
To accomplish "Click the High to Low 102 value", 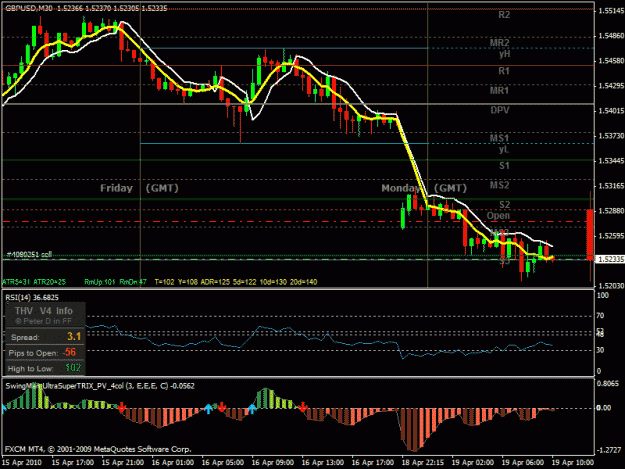I will (x=73, y=367).
